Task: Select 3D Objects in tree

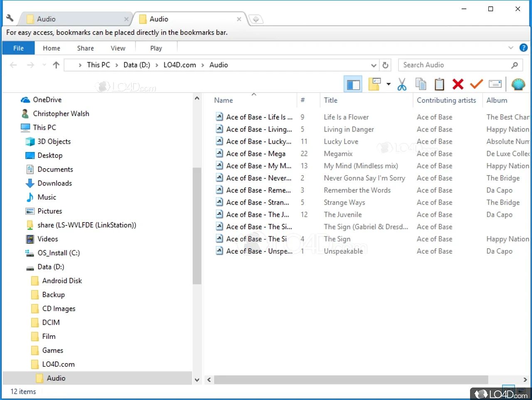Action: [54, 141]
